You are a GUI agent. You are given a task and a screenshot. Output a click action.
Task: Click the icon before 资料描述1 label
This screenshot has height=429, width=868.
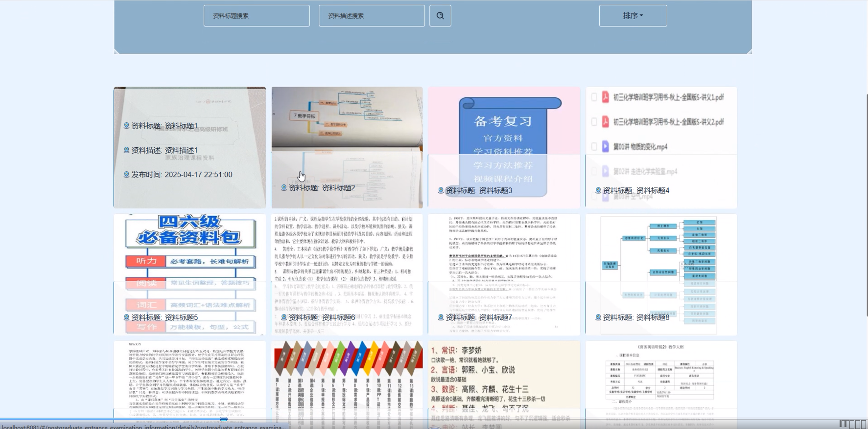pos(126,150)
